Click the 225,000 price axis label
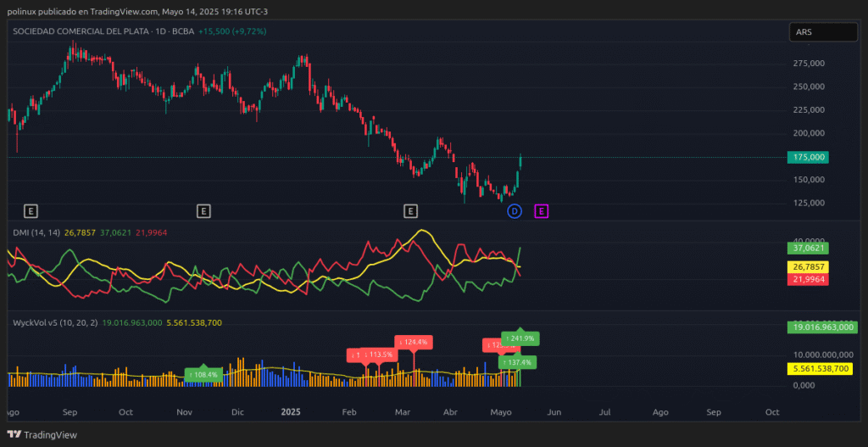This screenshot has width=868, height=447. pyautogui.click(x=808, y=110)
